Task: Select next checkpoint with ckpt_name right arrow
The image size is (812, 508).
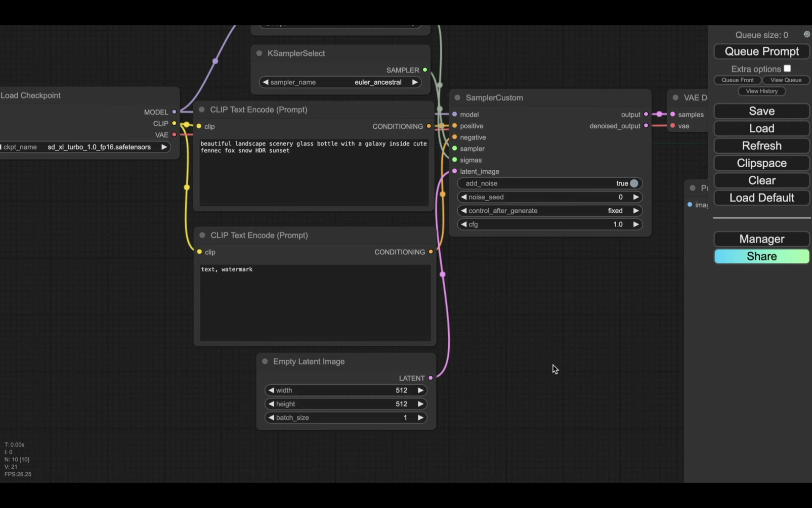Action: coord(164,147)
